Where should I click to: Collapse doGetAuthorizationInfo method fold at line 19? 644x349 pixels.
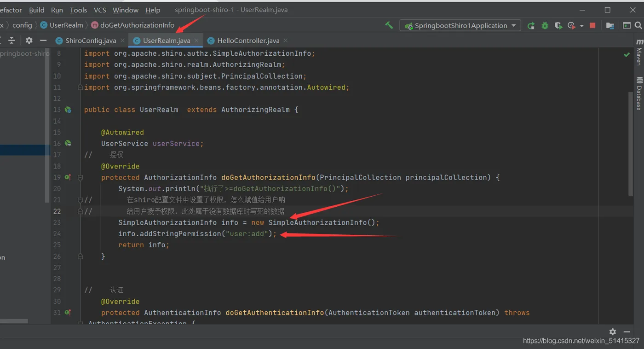(x=80, y=177)
